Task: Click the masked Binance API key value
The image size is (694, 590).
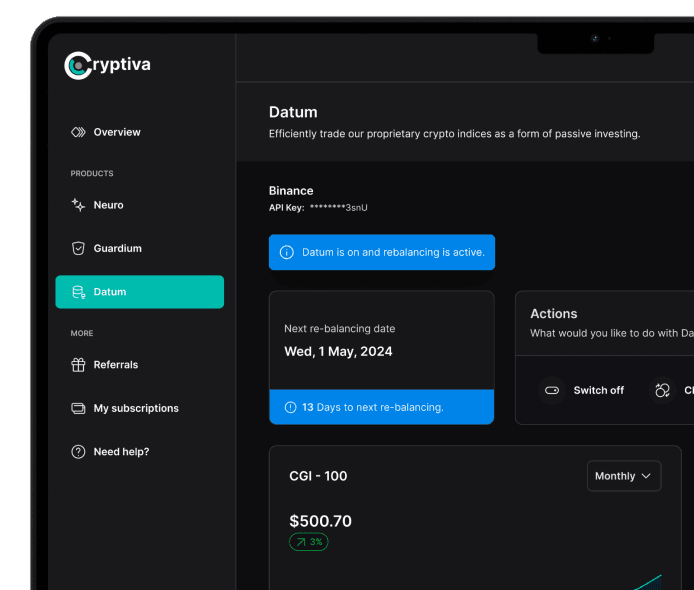Action: (x=338, y=207)
